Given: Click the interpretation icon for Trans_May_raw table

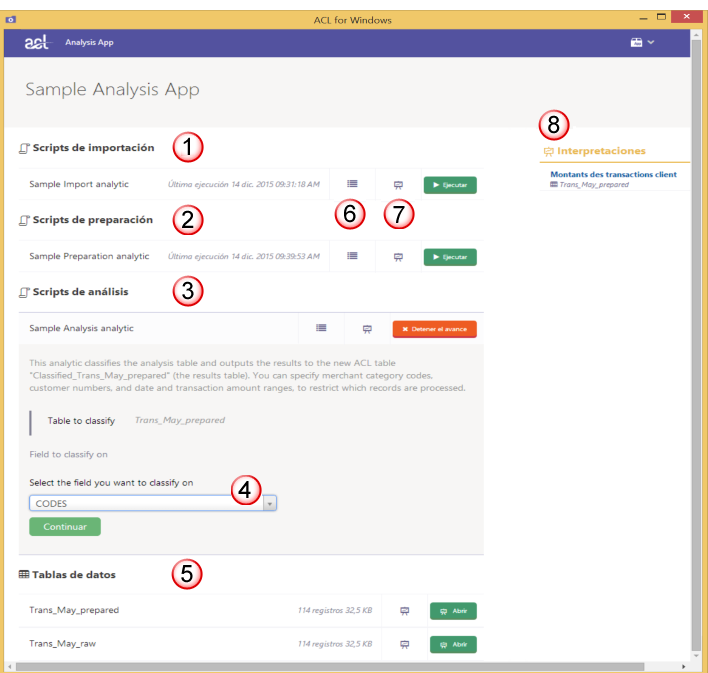Looking at the screenshot, I should point(405,645).
